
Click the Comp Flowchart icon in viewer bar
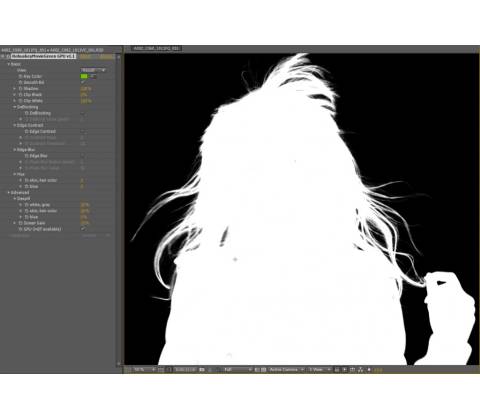(360, 370)
